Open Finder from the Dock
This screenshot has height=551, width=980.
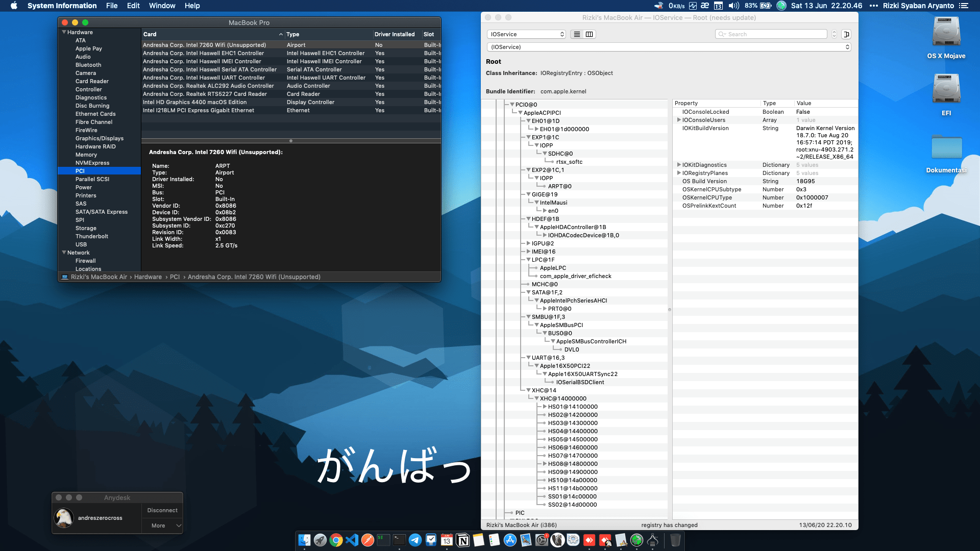pos(304,540)
